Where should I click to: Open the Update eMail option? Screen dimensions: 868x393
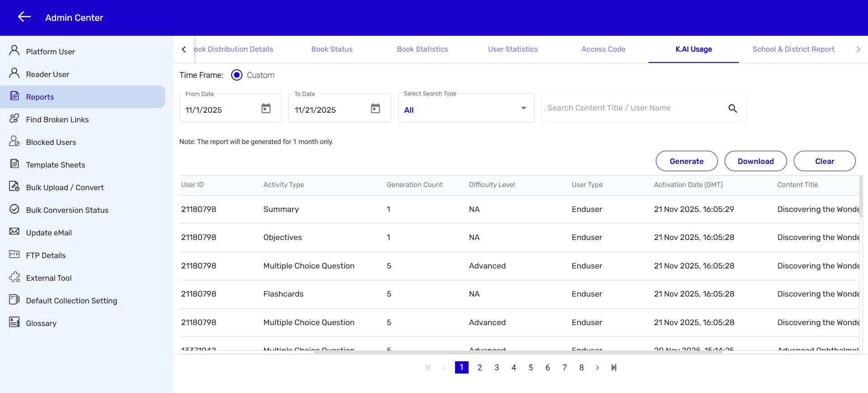tap(49, 233)
